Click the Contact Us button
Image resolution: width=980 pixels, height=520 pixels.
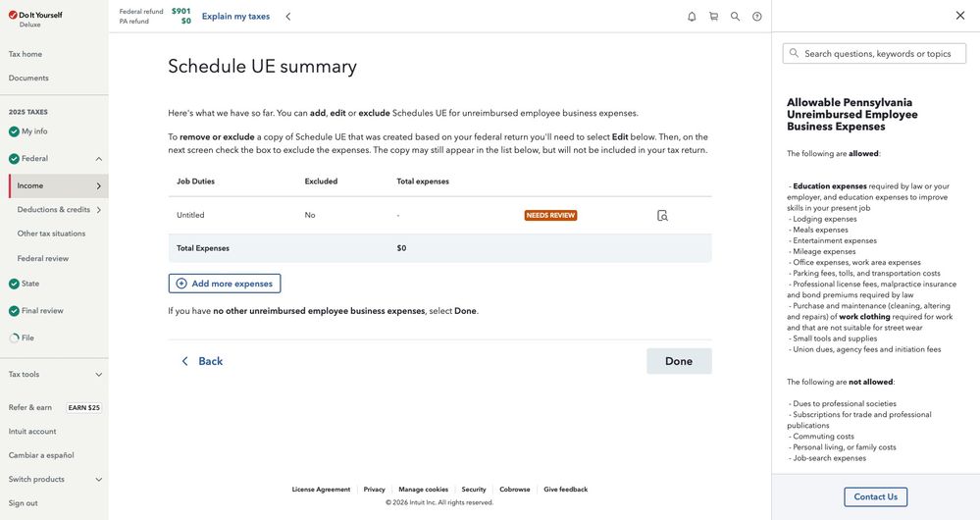pyautogui.click(x=875, y=496)
